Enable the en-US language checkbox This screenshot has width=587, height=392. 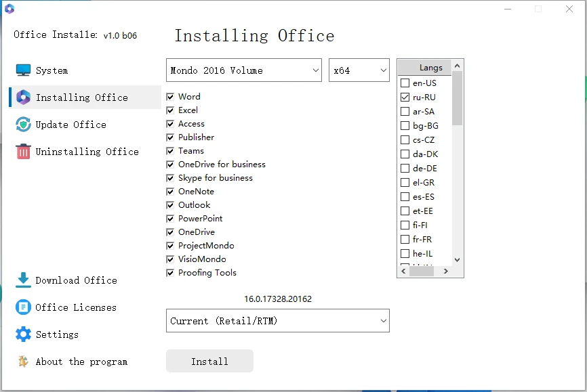[405, 83]
